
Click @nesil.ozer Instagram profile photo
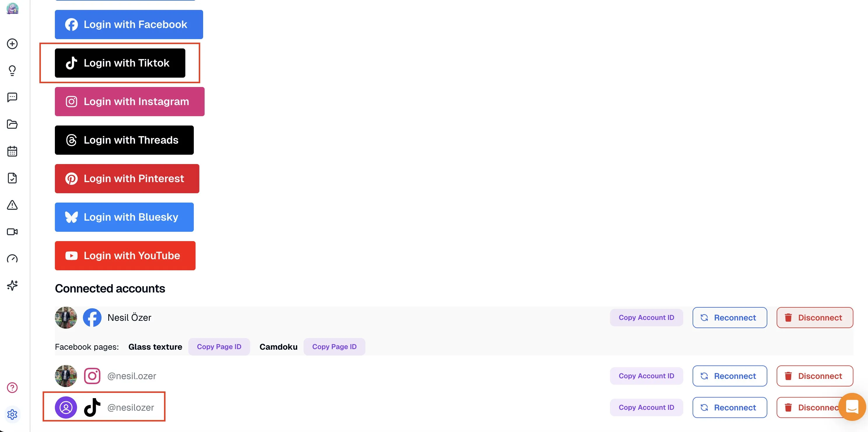[66, 376]
